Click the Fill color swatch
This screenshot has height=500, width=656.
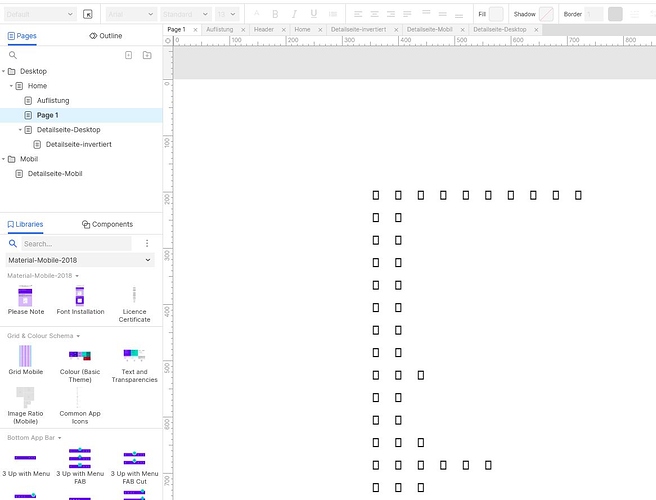(496, 14)
